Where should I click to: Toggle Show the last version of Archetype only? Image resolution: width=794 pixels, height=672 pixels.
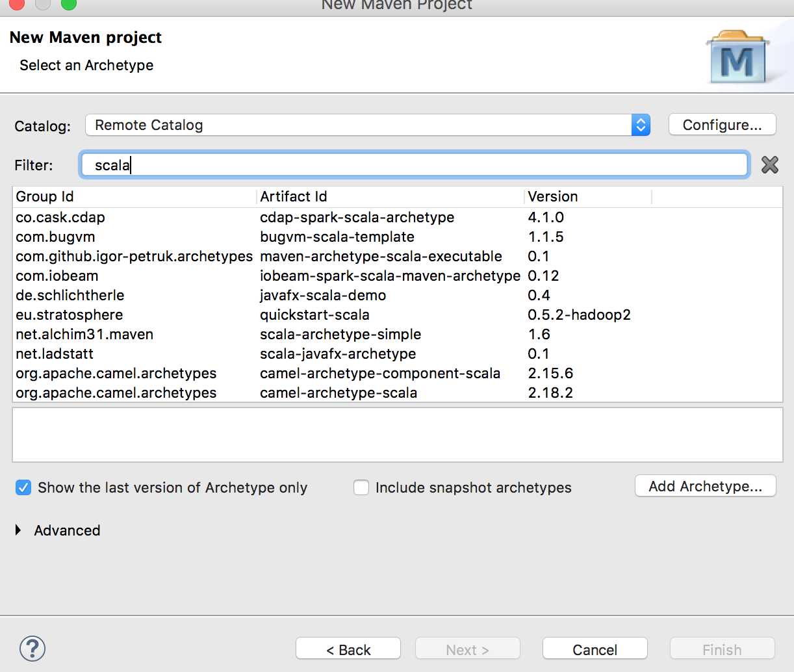tap(23, 487)
